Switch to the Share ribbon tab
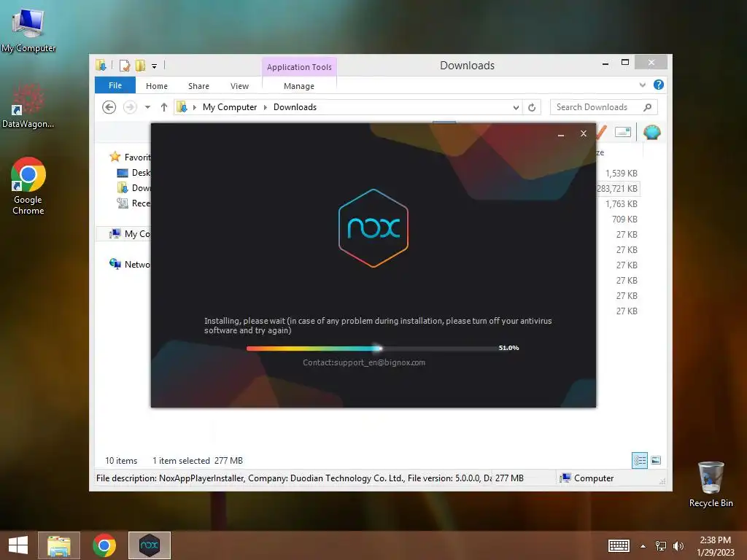 198,86
